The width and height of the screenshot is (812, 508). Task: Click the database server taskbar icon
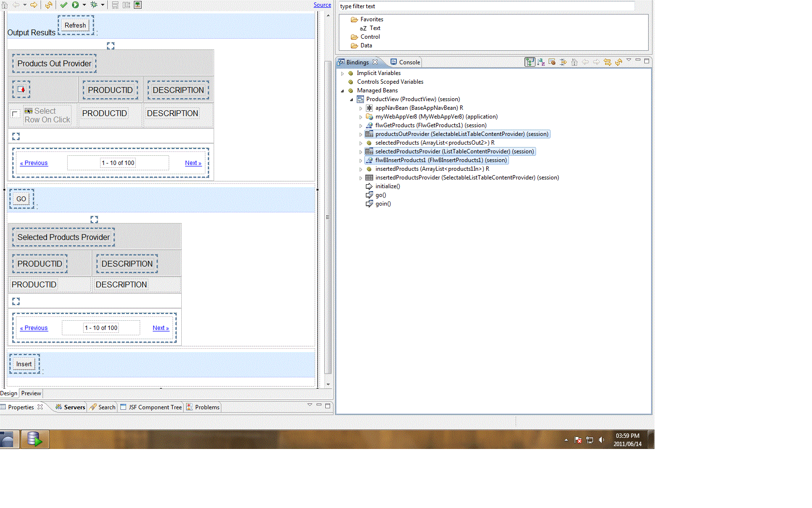[35, 439]
